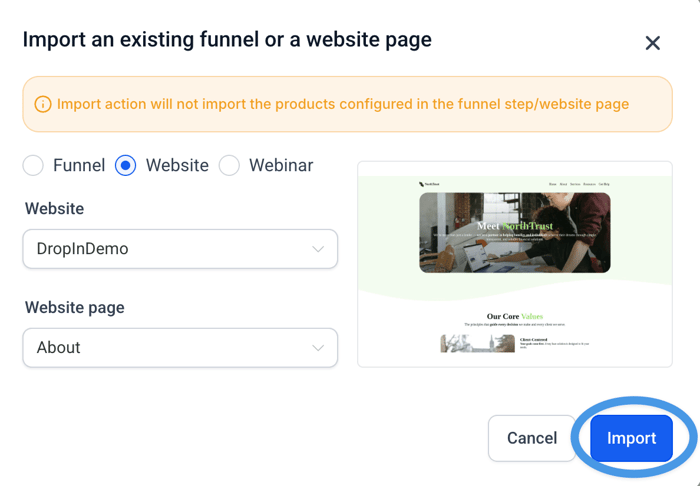Select the Funnel radio button
This screenshot has width=700, height=486.
tap(34, 165)
